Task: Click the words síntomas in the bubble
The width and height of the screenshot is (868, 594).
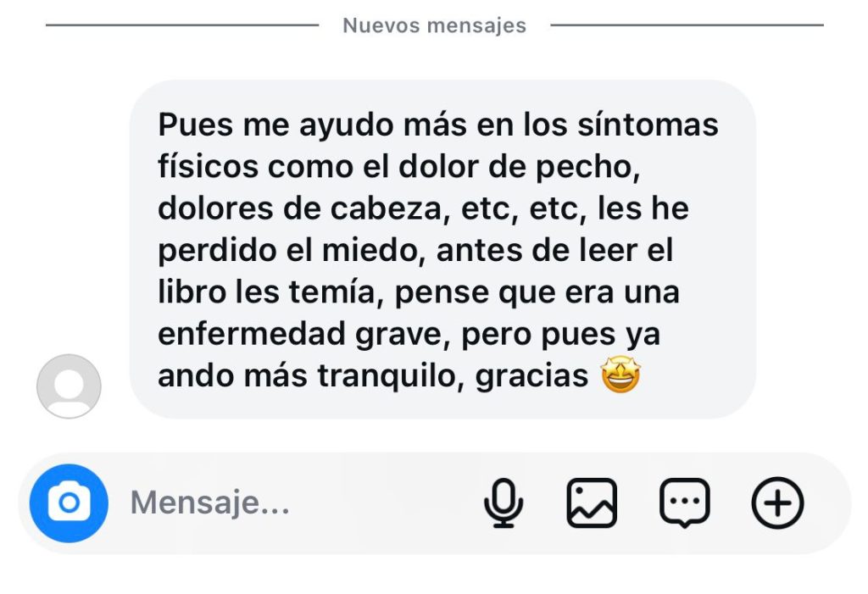Action: pyautogui.click(x=648, y=125)
